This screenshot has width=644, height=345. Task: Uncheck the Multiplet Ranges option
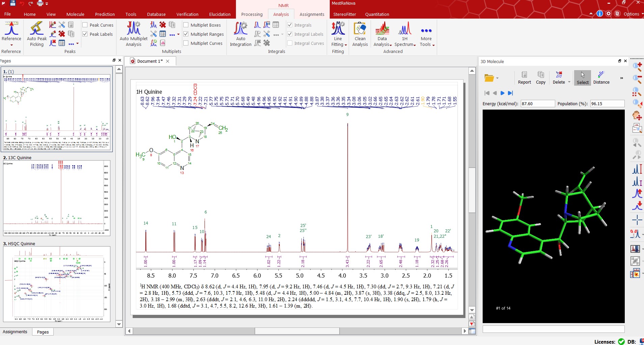pyautogui.click(x=186, y=34)
